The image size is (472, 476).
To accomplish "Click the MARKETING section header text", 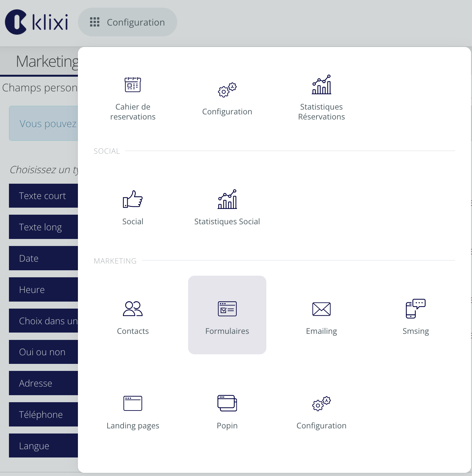I will 115,261.
